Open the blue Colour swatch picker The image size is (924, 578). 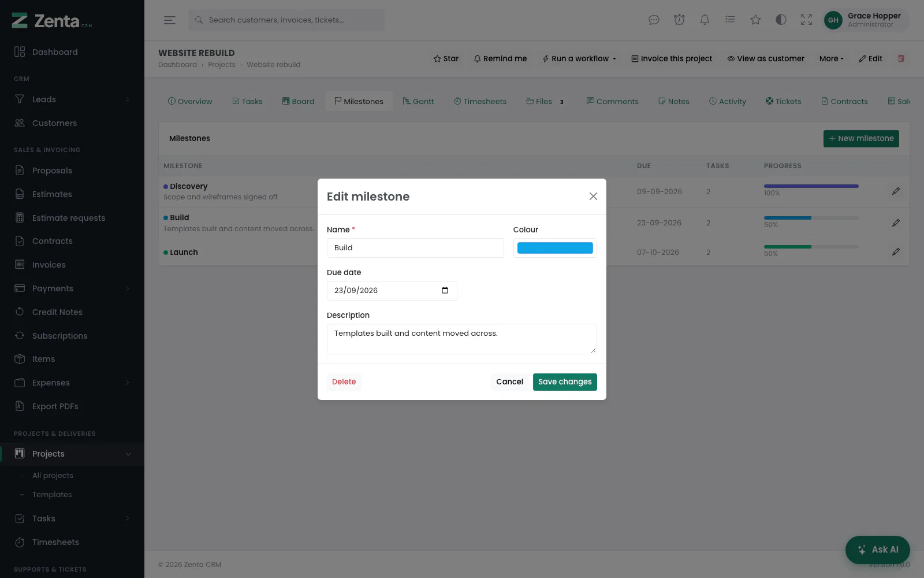[x=555, y=248]
